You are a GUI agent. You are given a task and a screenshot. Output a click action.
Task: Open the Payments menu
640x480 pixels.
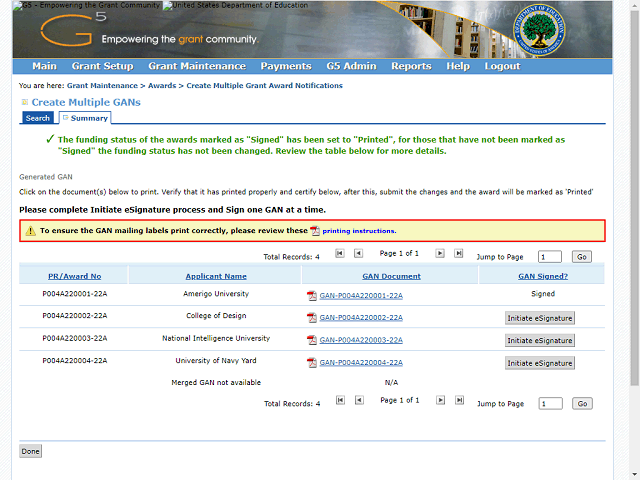tap(286, 66)
